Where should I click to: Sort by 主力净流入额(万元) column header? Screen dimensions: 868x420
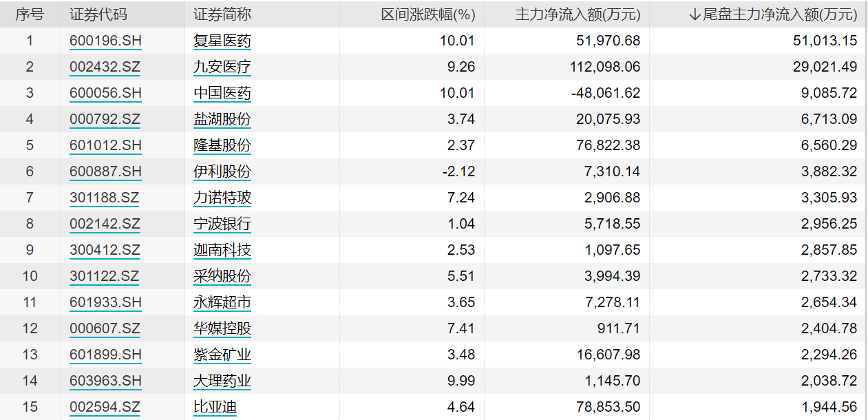pyautogui.click(x=578, y=14)
